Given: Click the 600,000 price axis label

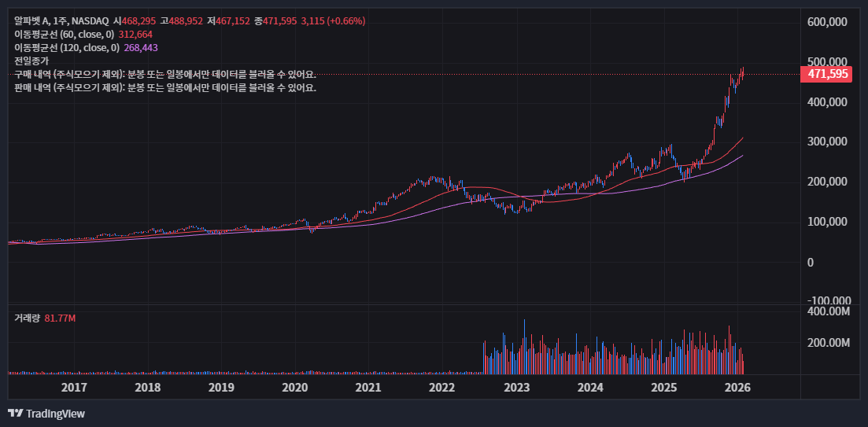Looking at the screenshot, I should (827, 22).
